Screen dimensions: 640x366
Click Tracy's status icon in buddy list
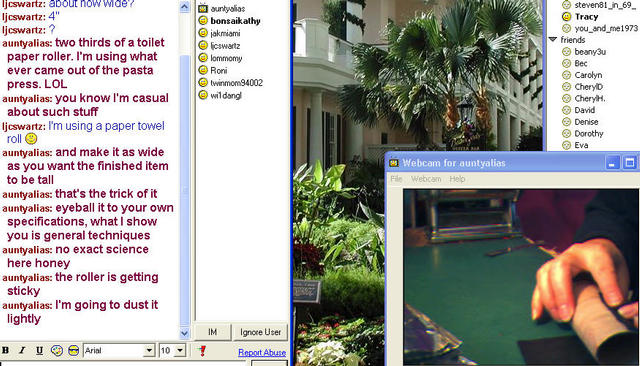pyautogui.click(x=566, y=17)
